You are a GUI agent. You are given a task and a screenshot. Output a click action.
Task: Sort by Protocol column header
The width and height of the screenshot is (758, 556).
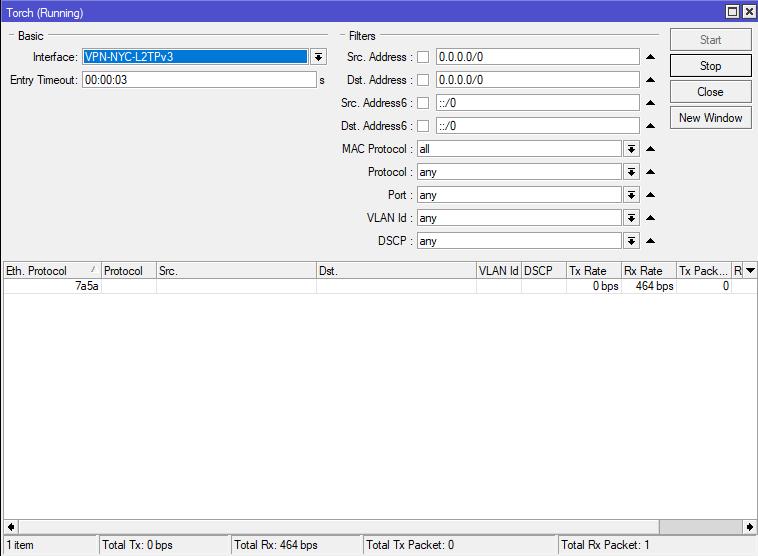click(129, 271)
